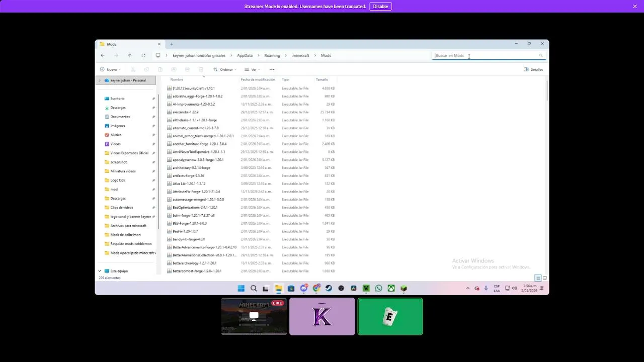Screen dimensions: 644x362
Task: Click the Cut scissors icon
Action: [x=133, y=69]
